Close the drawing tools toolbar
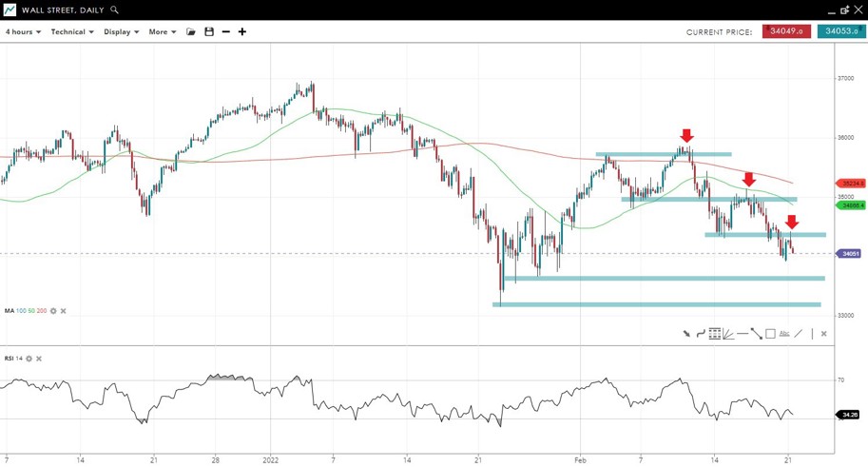The height and width of the screenshot is (467, 868). click(x=823, y=334)
